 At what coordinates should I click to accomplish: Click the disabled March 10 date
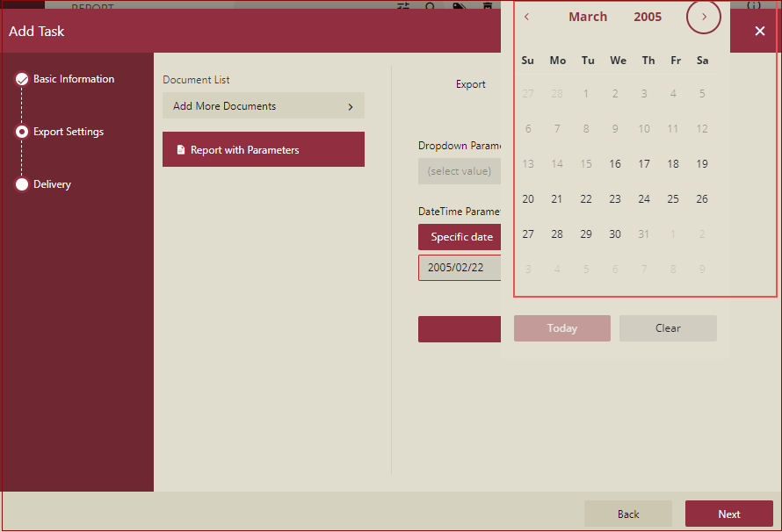(644, 129)
